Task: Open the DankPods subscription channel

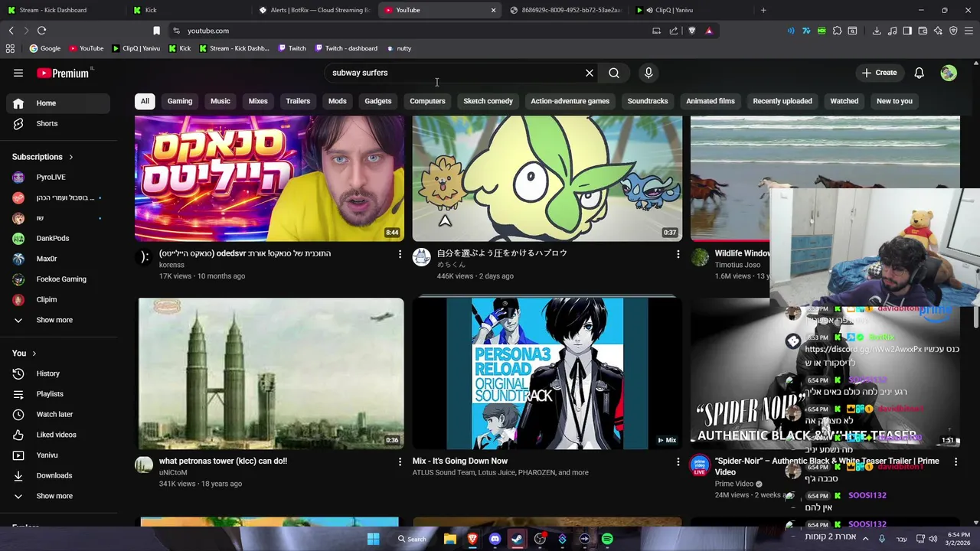Action: click(58, 238)
